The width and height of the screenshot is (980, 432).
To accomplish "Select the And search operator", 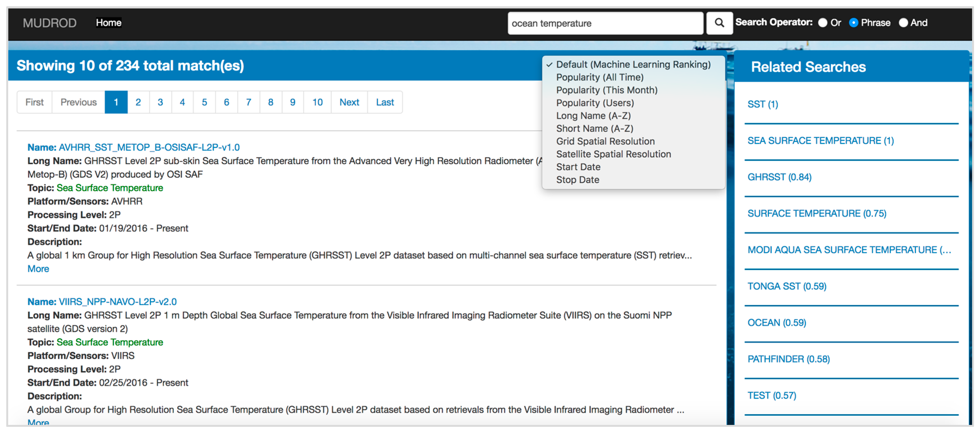I will pos(903,23).
